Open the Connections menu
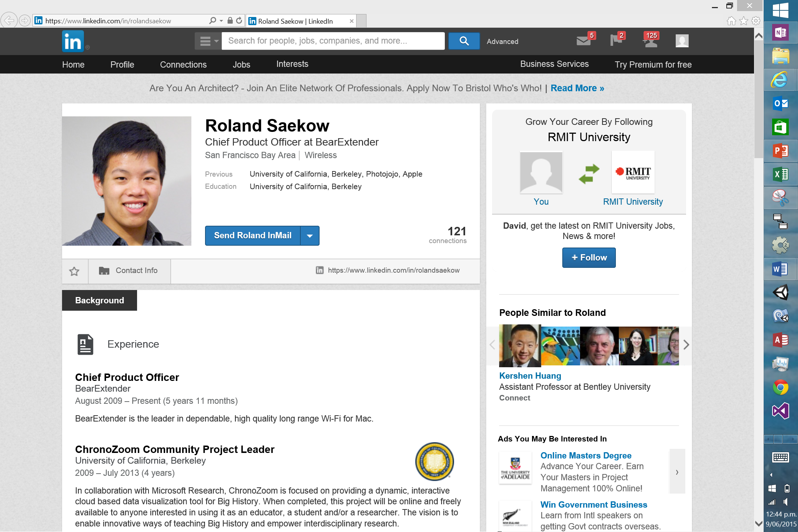 point(183,65)
